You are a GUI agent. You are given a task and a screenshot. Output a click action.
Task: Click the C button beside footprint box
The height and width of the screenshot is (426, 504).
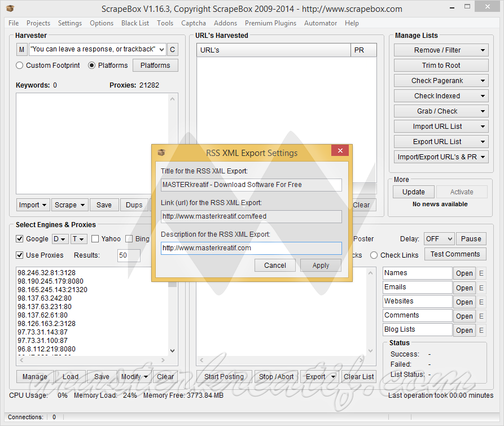tap(172, 50)
